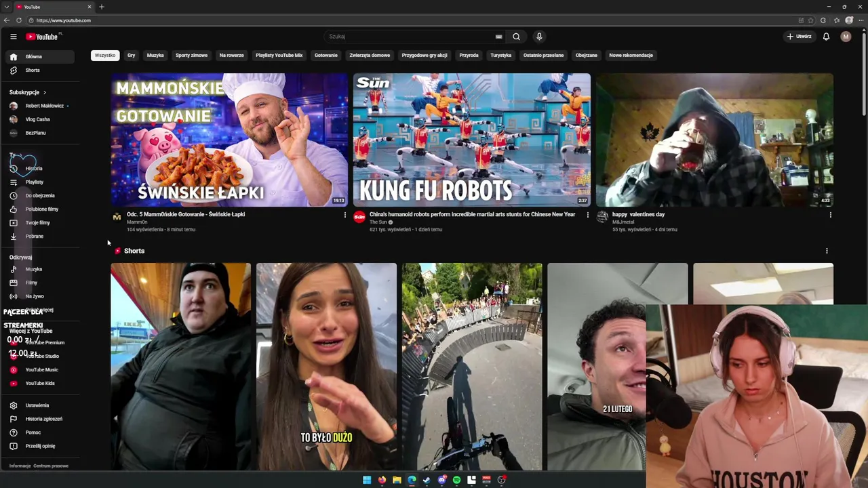Viewport: 868px width, 488px height.
Task: Open the account avatar menu
Action: [846, 37]
